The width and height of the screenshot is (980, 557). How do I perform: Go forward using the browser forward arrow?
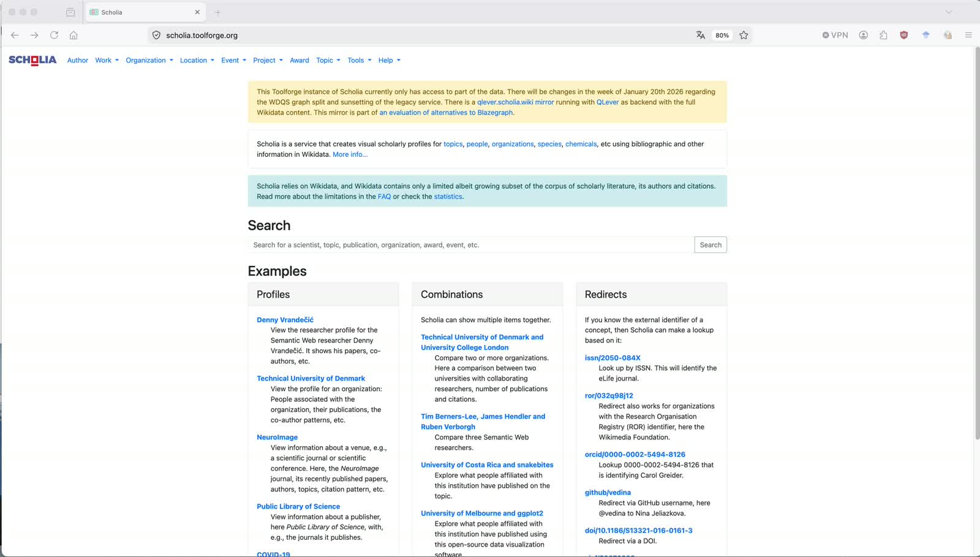coord(34,35)
